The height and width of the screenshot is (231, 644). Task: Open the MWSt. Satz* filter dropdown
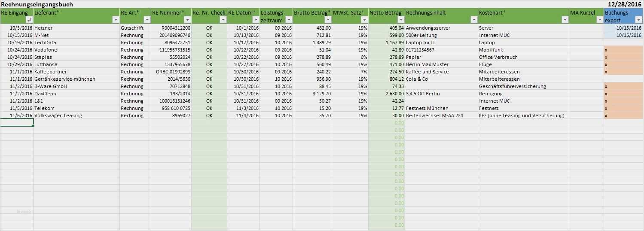364,20
